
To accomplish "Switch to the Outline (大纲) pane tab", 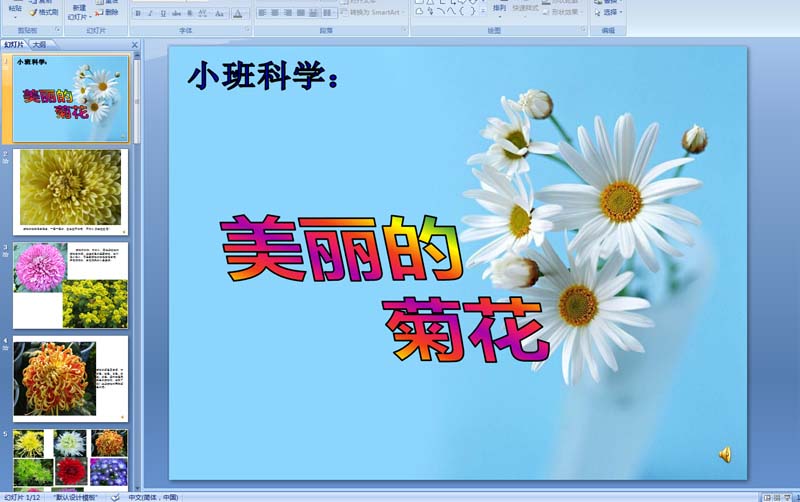I will pos(39,45).
